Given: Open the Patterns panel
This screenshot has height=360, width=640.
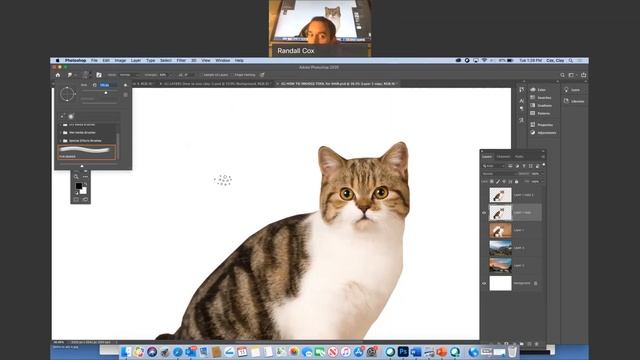Looking at the screenshot, I should [x=540, y=113].
